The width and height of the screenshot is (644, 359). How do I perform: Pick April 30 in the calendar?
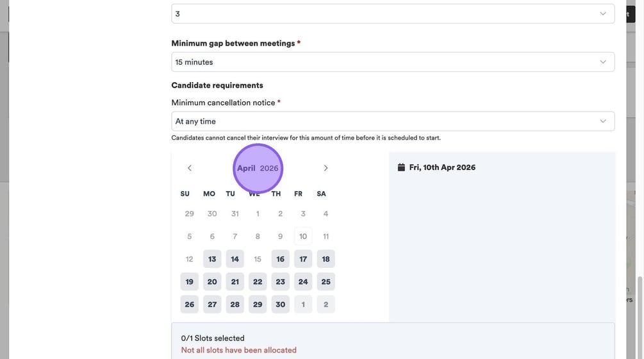point(281,305)
